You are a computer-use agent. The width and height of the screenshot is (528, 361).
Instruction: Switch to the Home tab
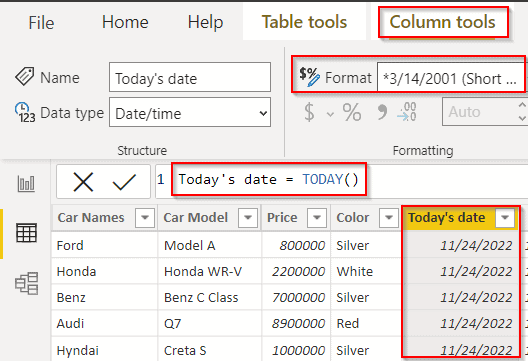point(125,22)
